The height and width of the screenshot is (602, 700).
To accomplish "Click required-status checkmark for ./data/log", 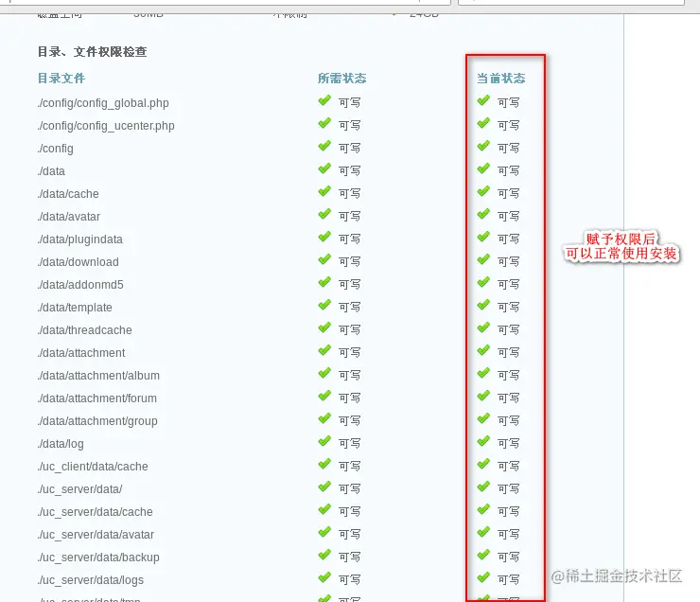I will pos(324,442).
